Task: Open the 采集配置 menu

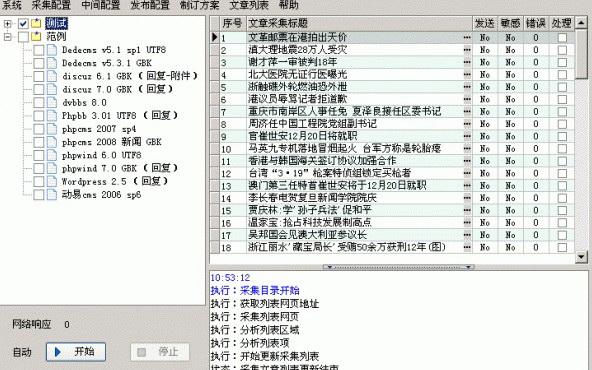Action: (51, 5)
